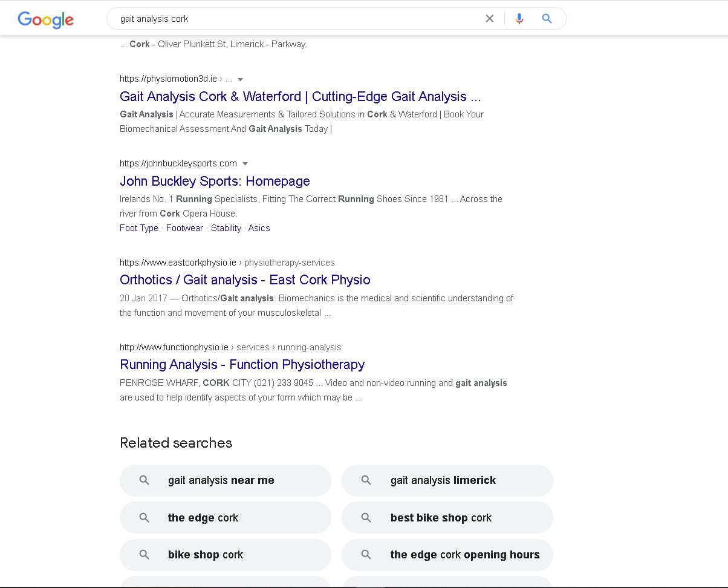
Task: Click the '20 Jan 2017' snippet date
Action: coord(143,298)
